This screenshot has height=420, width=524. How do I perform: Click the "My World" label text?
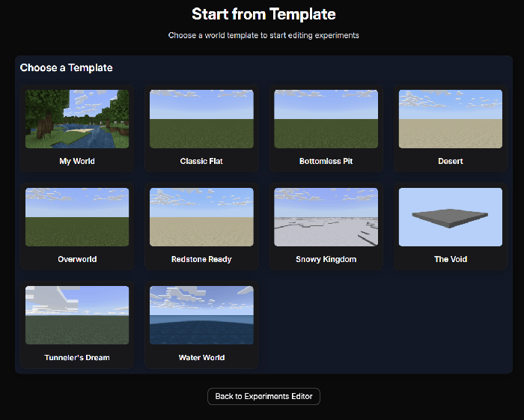[x=77, y=161]
